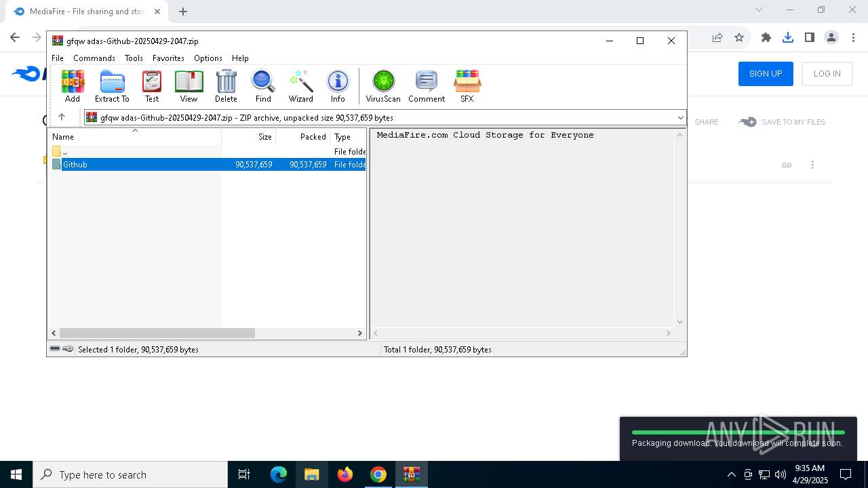Click the disk drive icon in status bar
The image size is (868, 488).
click(55, 349)
